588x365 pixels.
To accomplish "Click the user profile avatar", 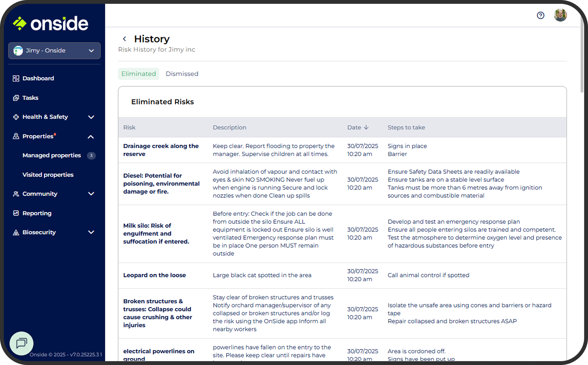I will coord(560,15).
